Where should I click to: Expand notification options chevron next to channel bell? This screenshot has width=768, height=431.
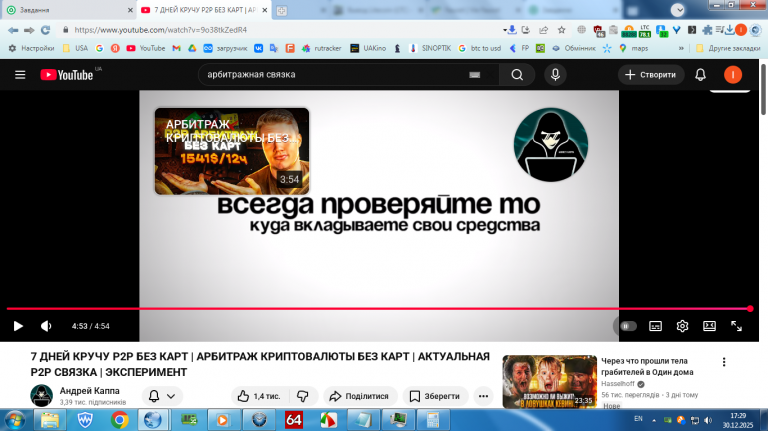coord(171,396)
